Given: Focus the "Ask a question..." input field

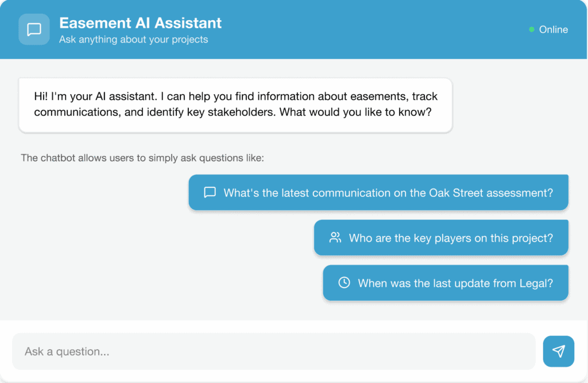Looking at the screenshot, I should coord(273,351).
